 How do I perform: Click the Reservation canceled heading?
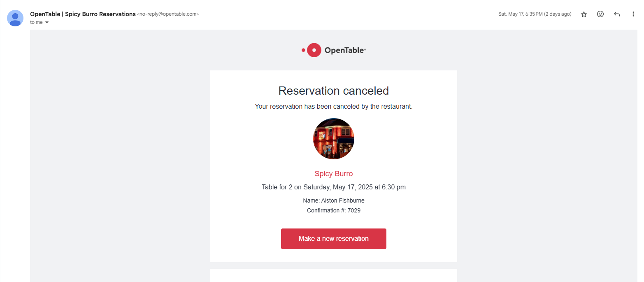pyautogui.click(x=333, y=91)
